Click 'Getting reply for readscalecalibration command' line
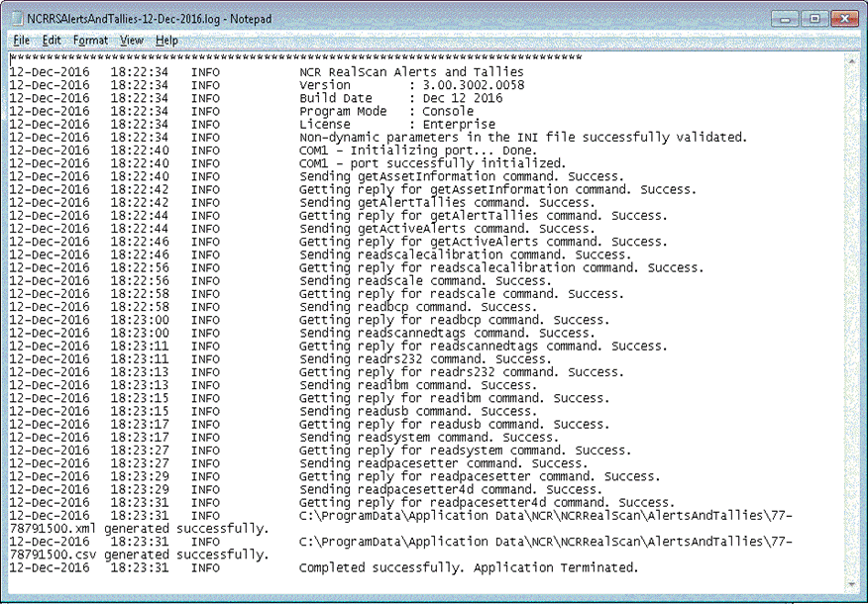Image resolution: width=868 pixels, height=604 pixels. tap(501, 267)
